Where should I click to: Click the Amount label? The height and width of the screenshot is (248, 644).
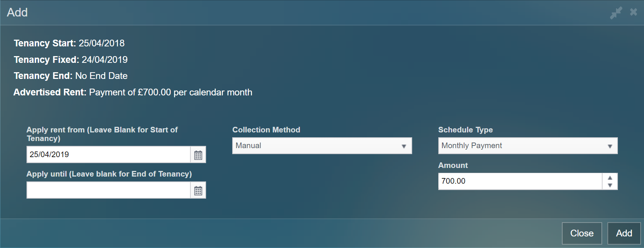click(x=453, y=165)
